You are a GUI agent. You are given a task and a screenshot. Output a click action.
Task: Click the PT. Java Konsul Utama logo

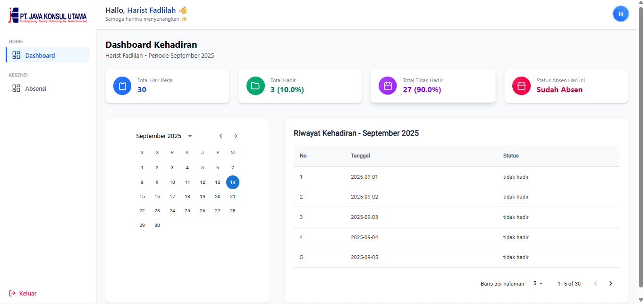48,16
